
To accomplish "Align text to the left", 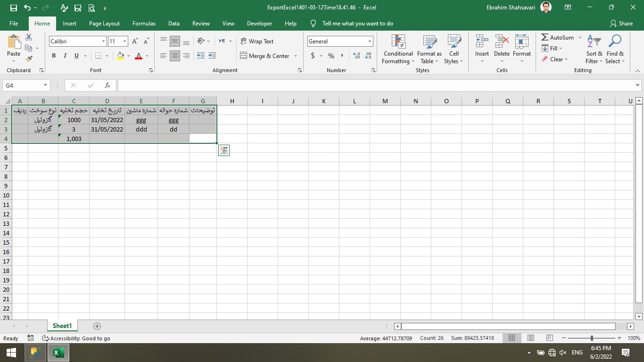I will click(164, 56).
